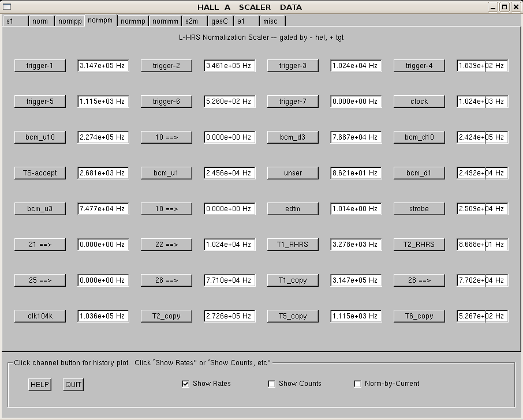Maximize the Hall A Scaler Data window

point(505,7)
